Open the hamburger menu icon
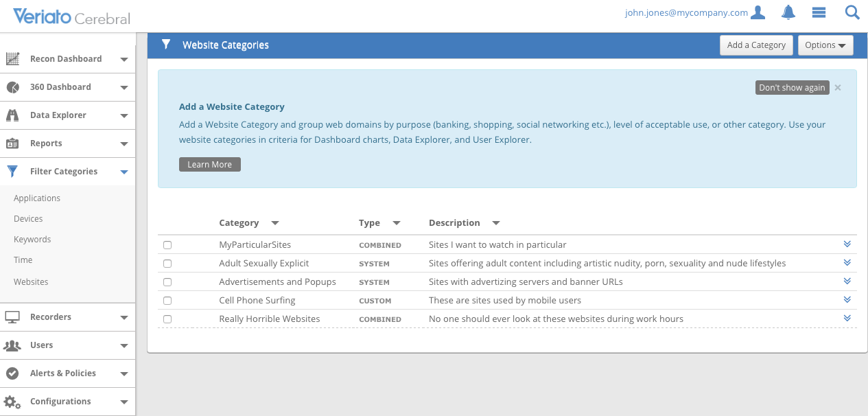Screen dimensions: 868x416 [x=818, y=12]
